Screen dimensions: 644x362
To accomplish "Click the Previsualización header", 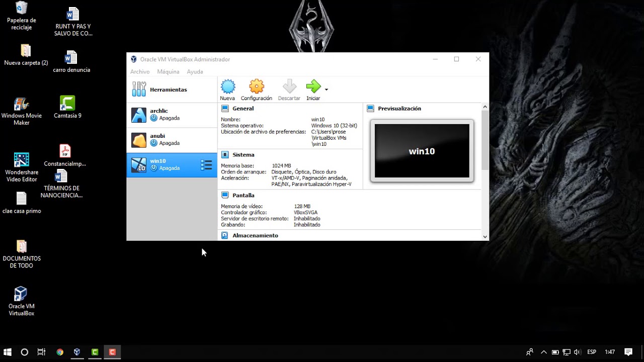I will [399, 109].
